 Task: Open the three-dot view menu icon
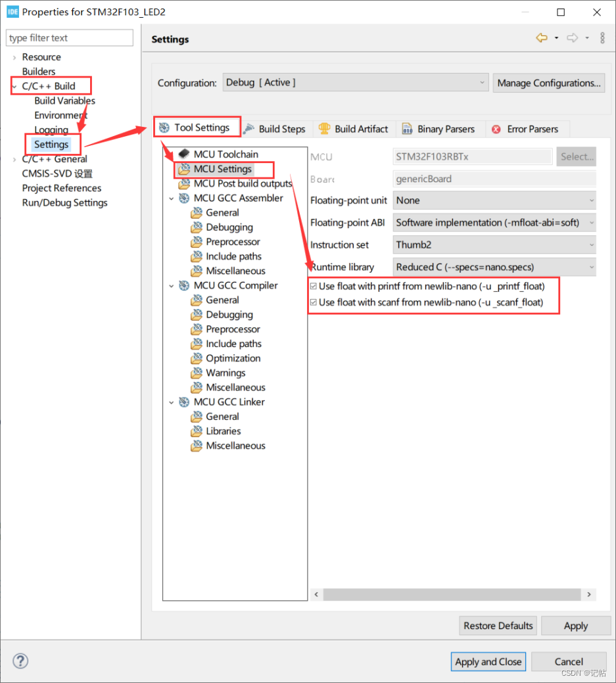[x=602, y=38]
